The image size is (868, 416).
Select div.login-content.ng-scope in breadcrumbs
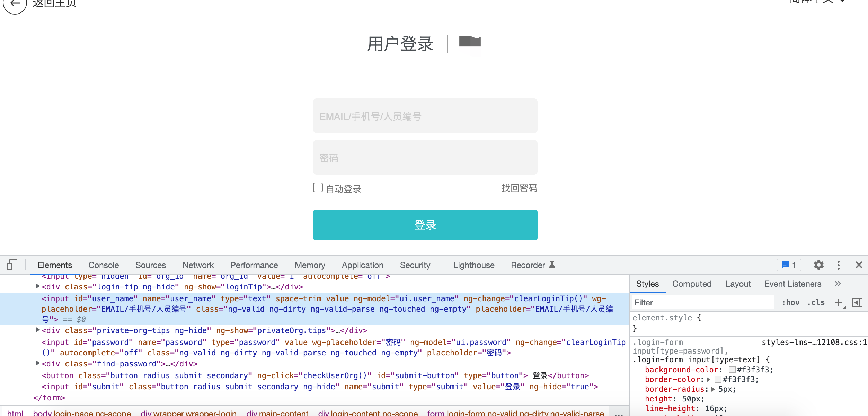pyautogui.click(x=368, y=413)
